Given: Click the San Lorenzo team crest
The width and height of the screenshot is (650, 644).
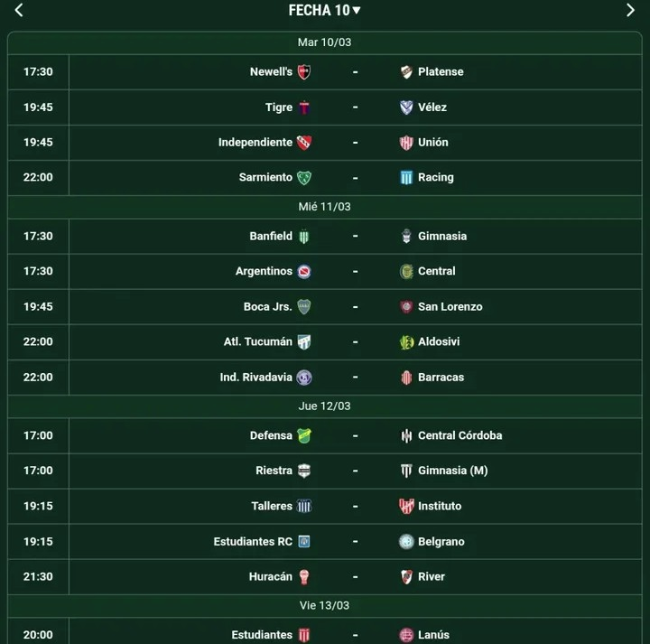Looking at the screenshot, I should (406, 307).
